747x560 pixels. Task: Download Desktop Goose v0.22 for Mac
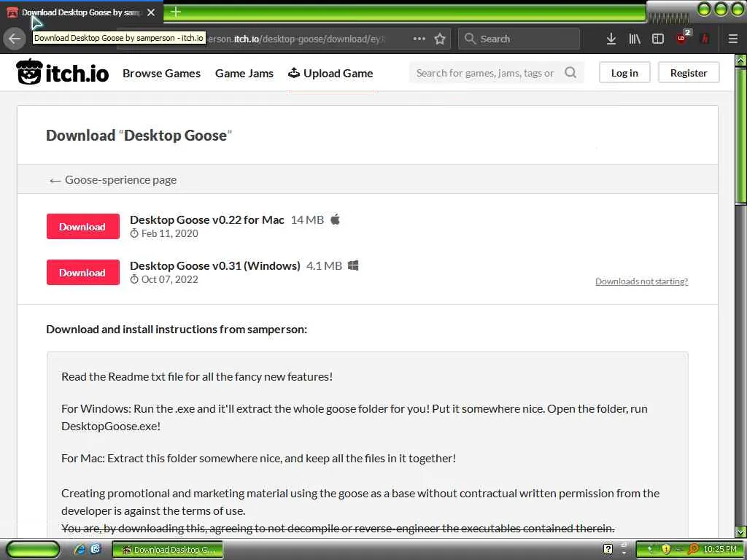[x=83, y=227]
